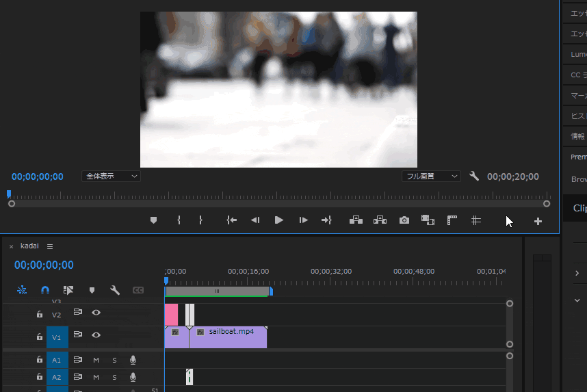Viewport: 587px width, 392px height.
Task: Toggle lock on track A1
Action: 39,359
